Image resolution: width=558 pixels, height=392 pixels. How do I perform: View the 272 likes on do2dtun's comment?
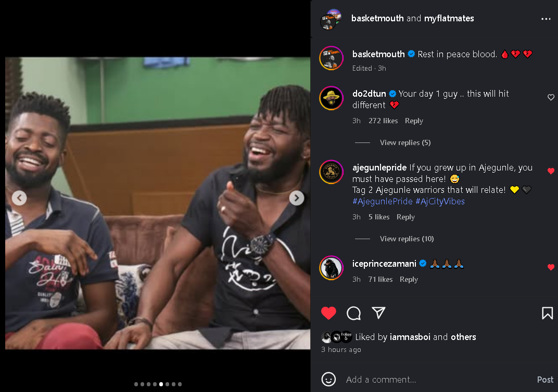[x=383, y=121]
